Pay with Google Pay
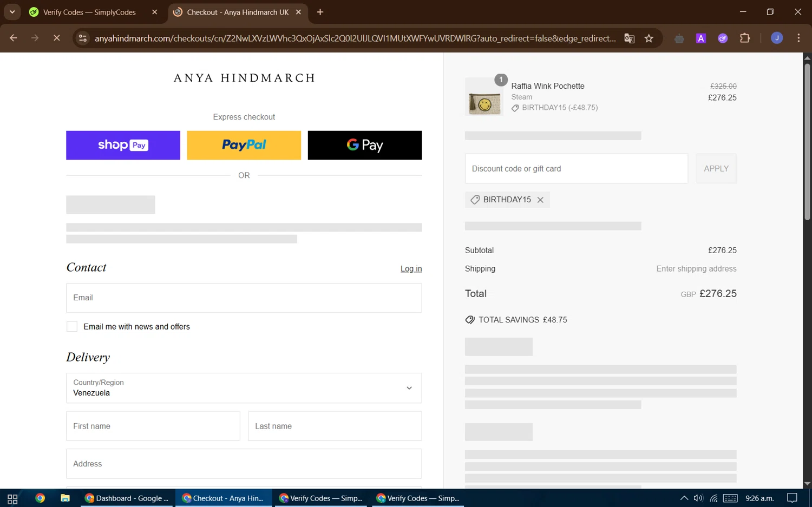The image size is (812, 507). (x=365, y=145)
